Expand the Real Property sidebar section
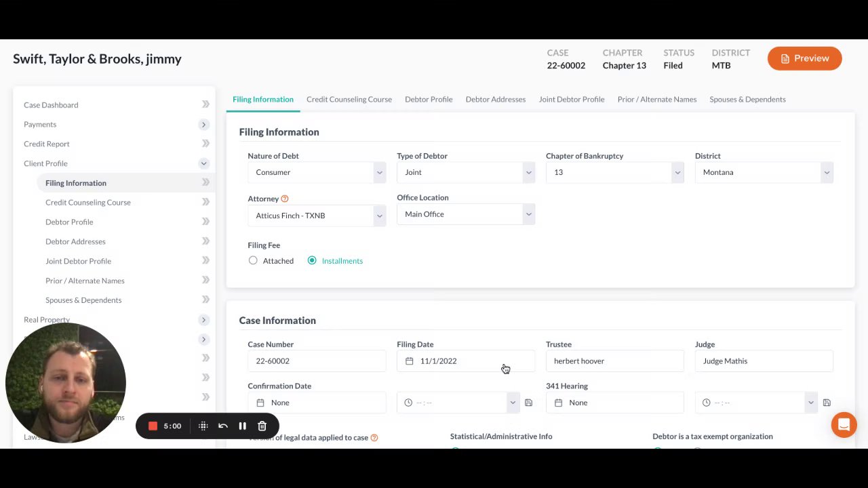 [x=203, y=319]
